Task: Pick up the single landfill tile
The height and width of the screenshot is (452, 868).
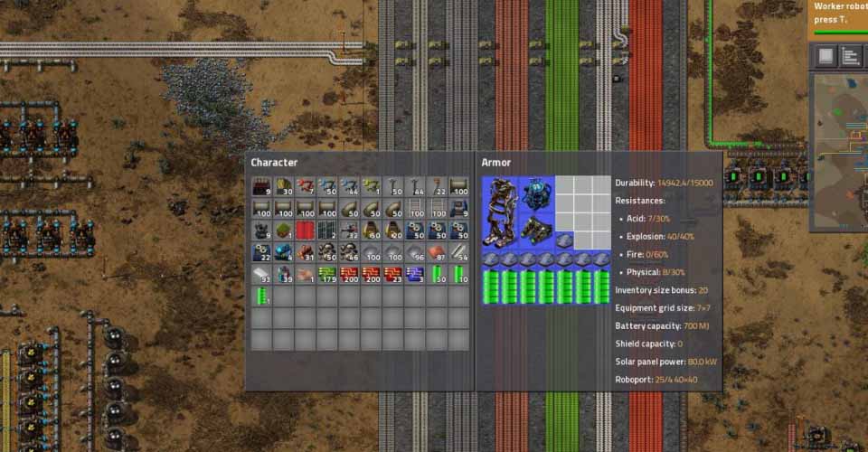Action: pos(283,231)
